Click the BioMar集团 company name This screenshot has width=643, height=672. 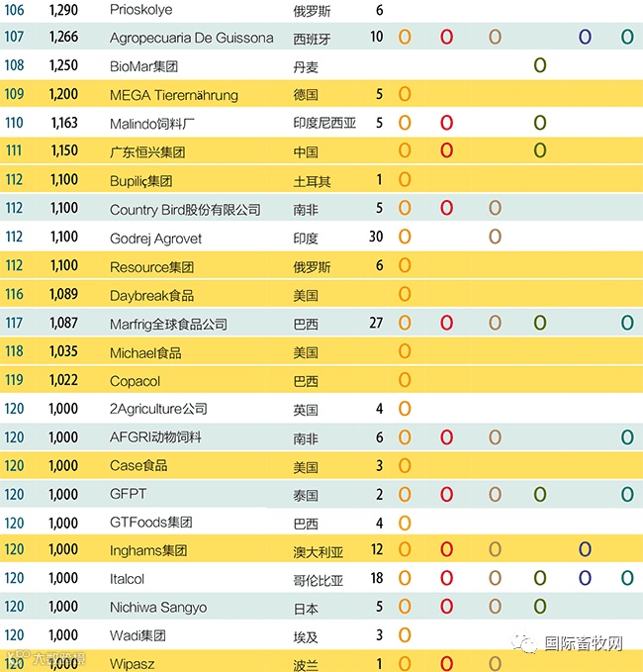[x=143, y=66]
